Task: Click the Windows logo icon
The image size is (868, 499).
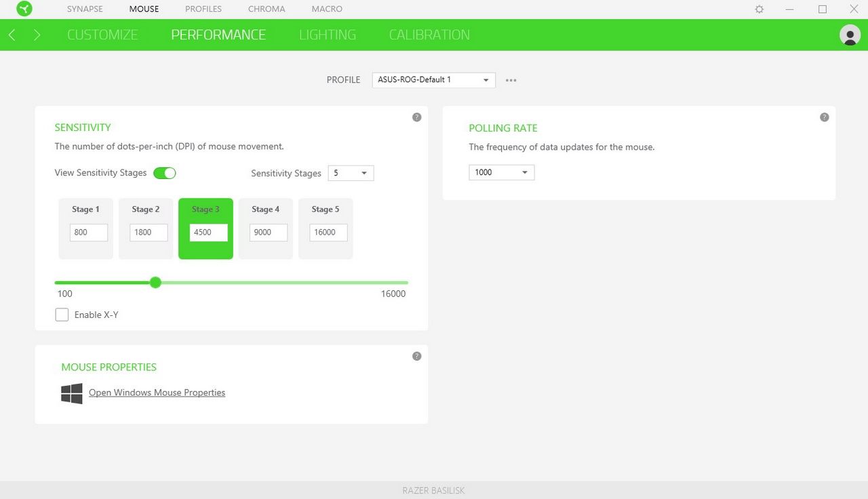Action: pyautogui.click(x=72, y=393)
